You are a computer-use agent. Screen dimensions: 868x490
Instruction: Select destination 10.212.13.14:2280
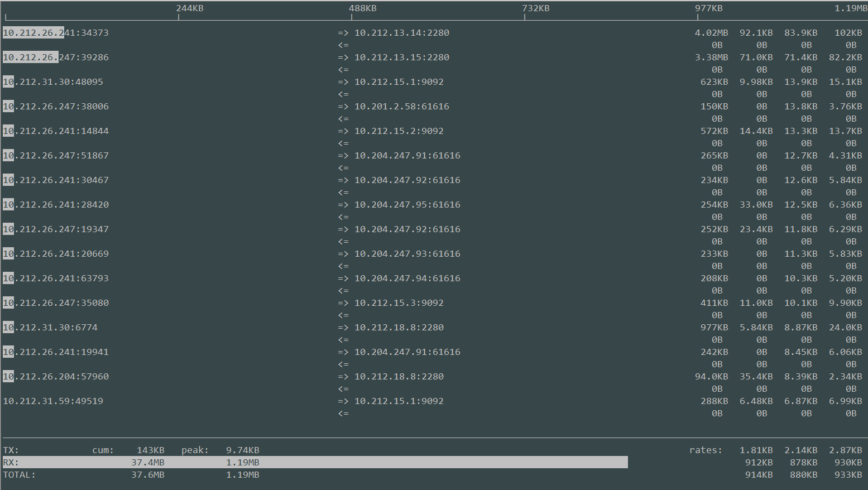[x=402, y=33]
